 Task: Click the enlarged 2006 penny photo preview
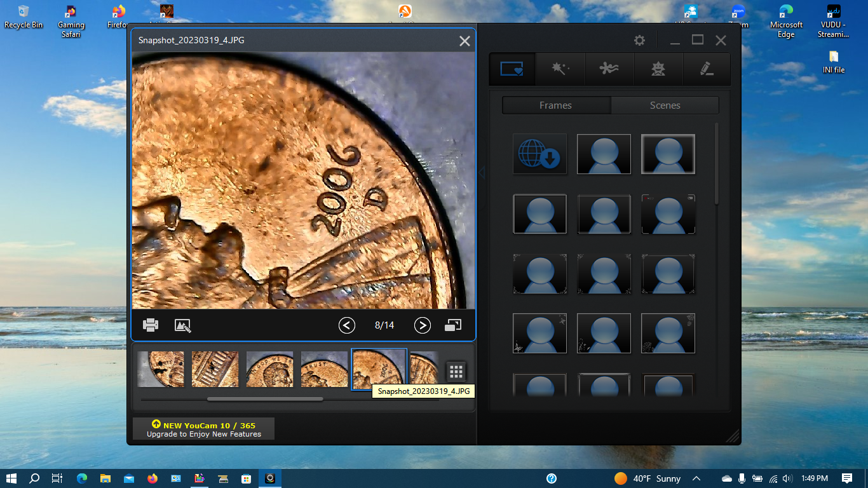click(x=303, y=180)
